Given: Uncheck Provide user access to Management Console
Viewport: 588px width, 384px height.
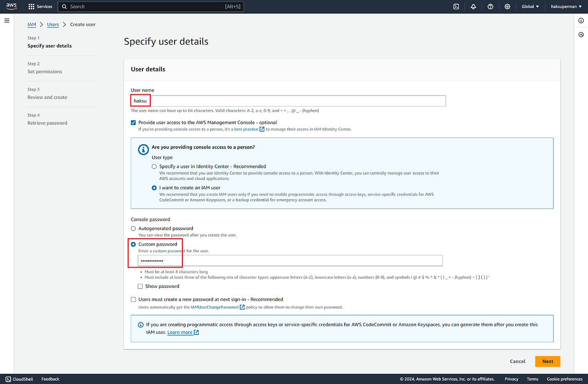Looking at the screenshot, I should pyautogui.click(x=134, y=123).
